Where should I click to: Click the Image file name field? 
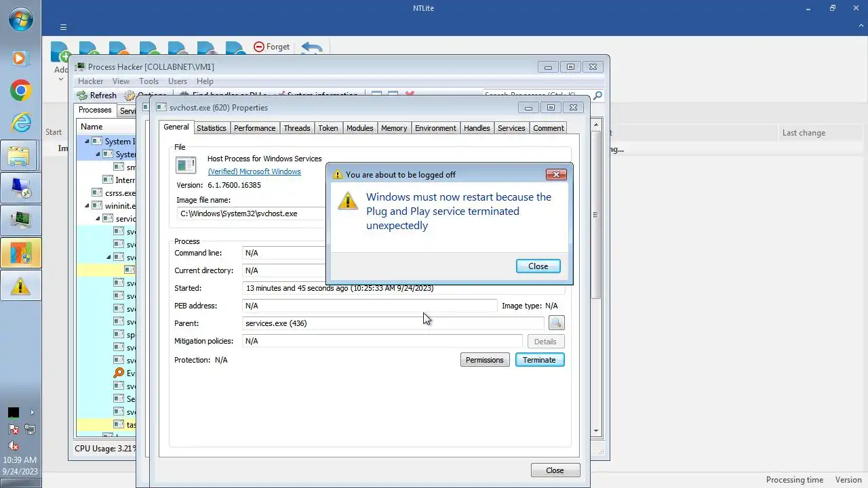(252, 213)
